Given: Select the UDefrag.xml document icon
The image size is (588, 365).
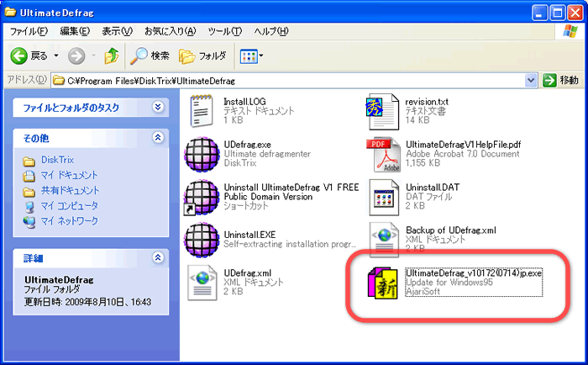Looking at the screenshot, I should pos(202,283).
